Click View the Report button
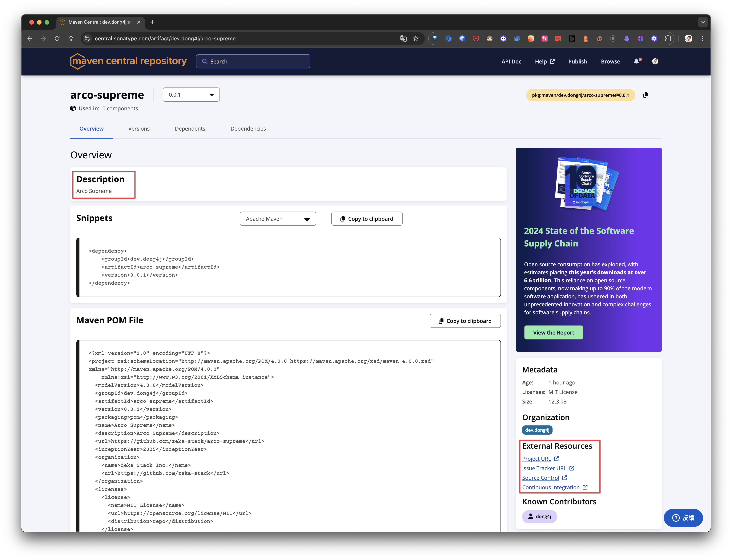This screenshot has width=732, height=560. click(553, 332)
